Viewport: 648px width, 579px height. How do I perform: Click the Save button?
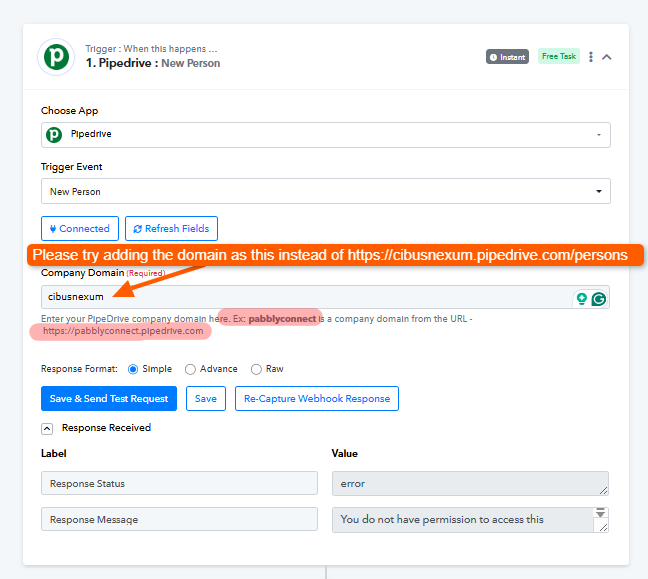click(x=205, y=398)
